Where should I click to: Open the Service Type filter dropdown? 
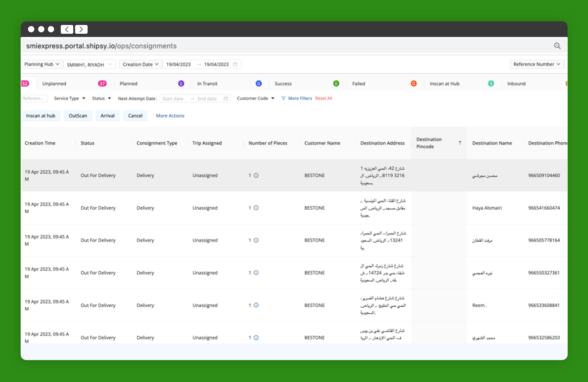coord(69,99)
